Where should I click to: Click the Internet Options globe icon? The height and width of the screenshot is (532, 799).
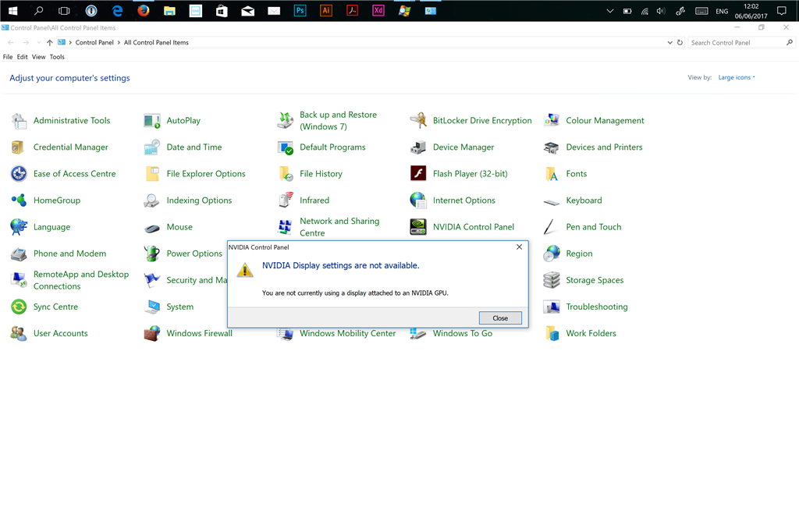[418, 200]
